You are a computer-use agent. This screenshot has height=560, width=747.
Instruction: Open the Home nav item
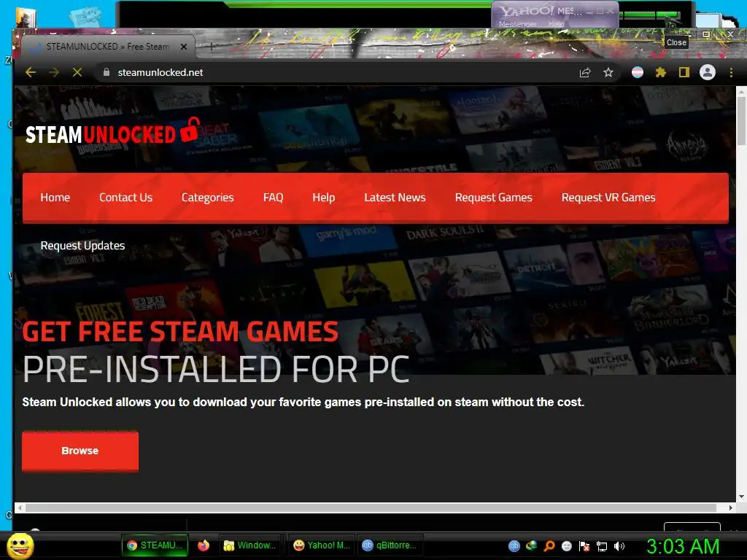(x=55, y=198)
